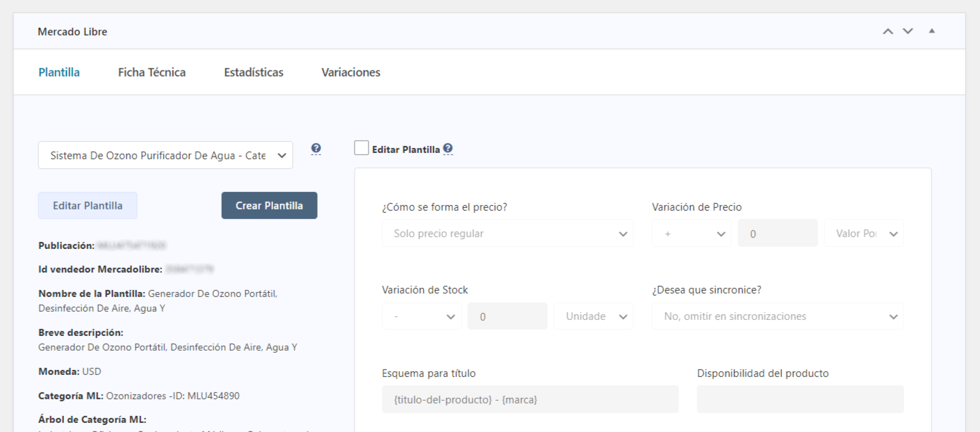Open the stock variation sign dropdown

pos(422,317)
